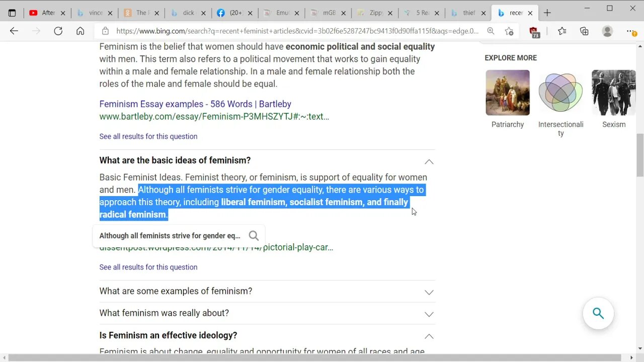Collapse 'What are the basic ideas of feminism?'
The width and height of the screenshot is (644, 362).
tap(429, 161)
